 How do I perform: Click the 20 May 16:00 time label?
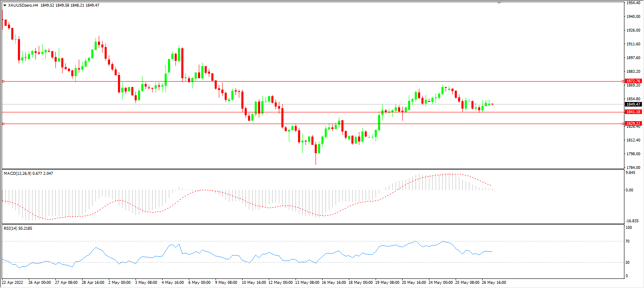[x=413, y=283]
